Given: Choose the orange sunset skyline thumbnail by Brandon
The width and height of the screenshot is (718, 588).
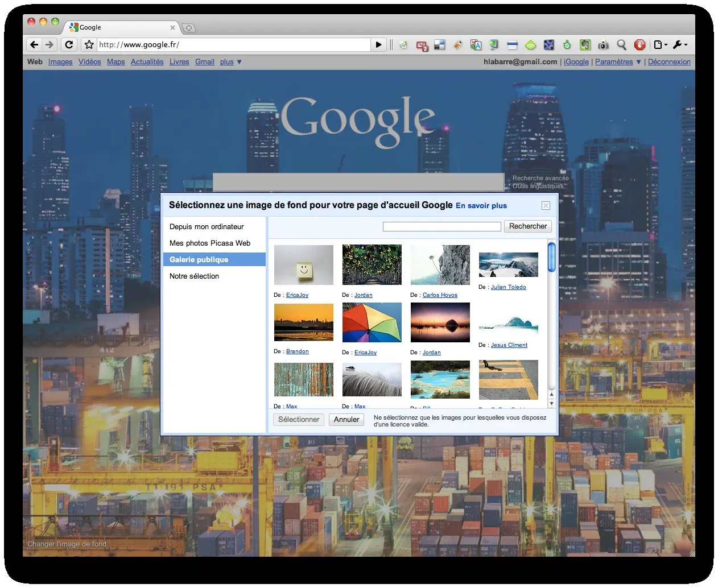Looking at the screenshot, I should [304, 322].
